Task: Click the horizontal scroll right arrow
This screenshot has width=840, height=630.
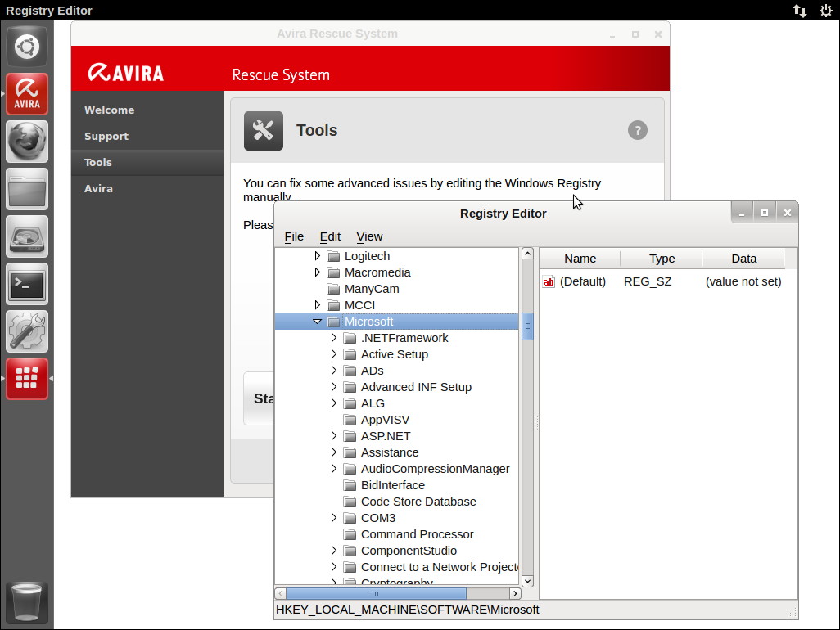Action: click(515, 594)
